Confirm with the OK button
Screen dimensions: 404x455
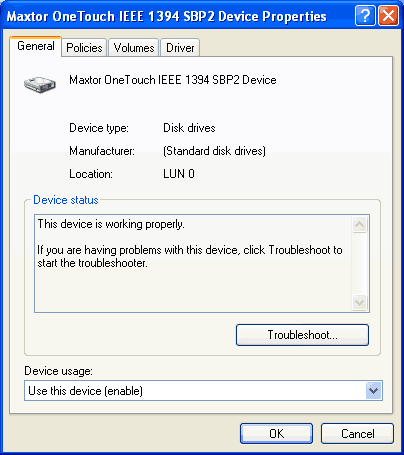pyautogui.click(x=276, y=433)
